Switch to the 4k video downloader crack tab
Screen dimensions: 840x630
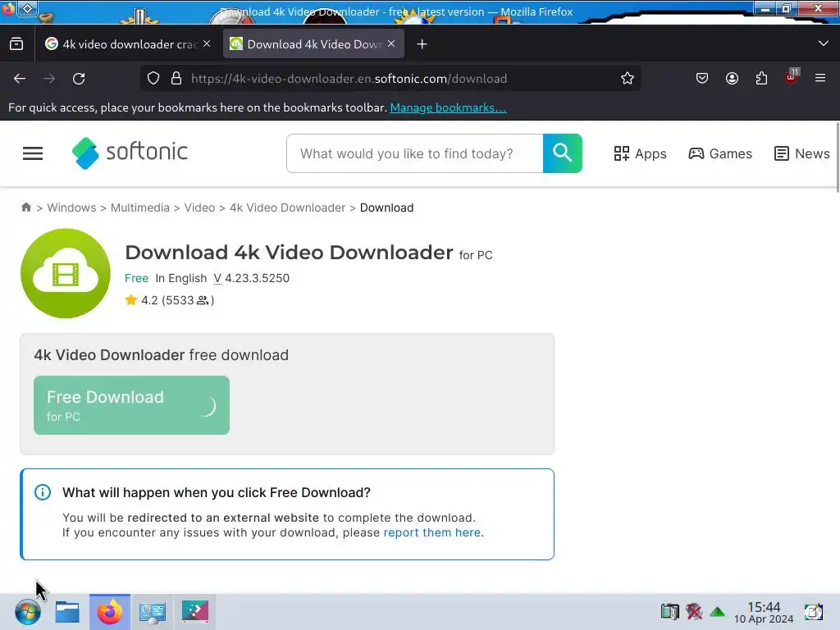[128, 44]
